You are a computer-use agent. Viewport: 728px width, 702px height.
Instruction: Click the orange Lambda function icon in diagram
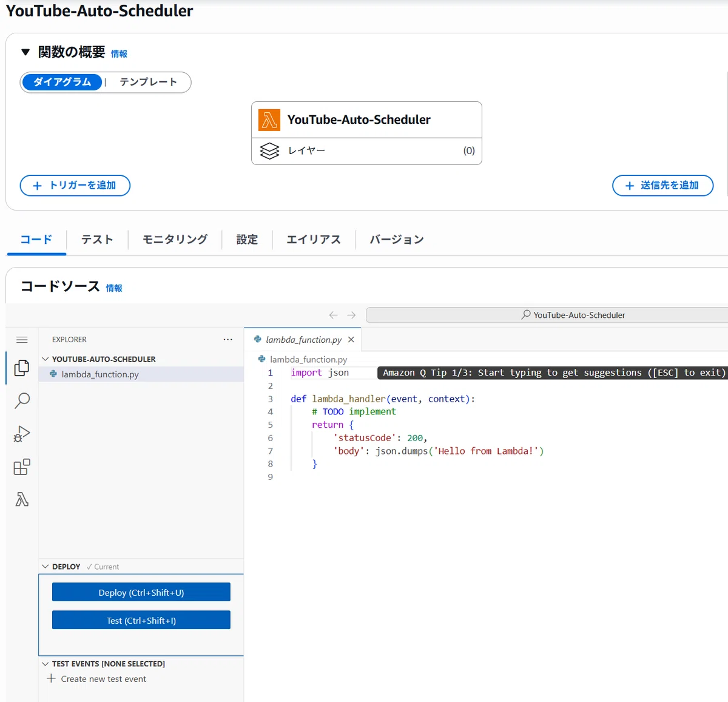click(269, 120)
